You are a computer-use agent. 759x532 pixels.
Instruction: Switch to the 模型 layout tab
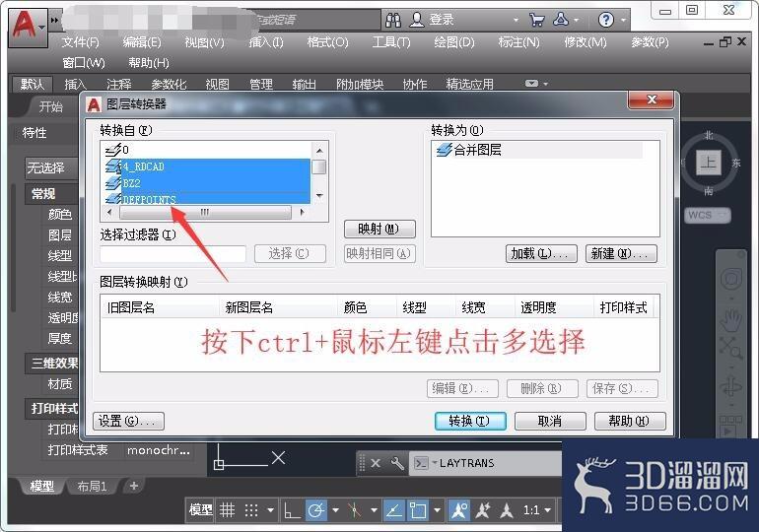[x=42, y=486]
